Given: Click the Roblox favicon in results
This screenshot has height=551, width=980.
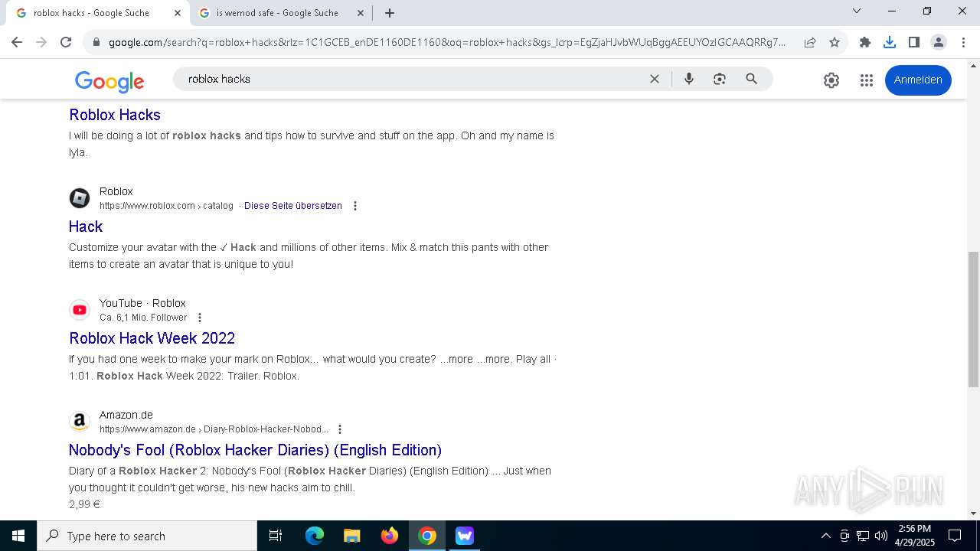Looking at the screenshot, I should pyautogui.click(x=80, y=198).
